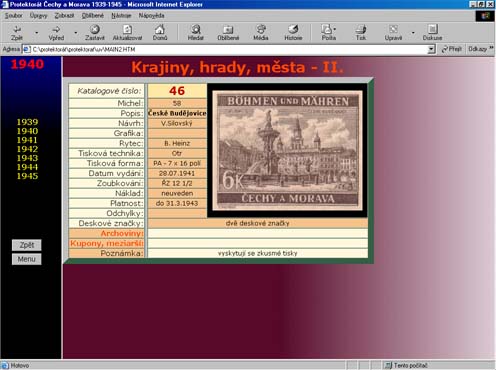The image size is (496, 370).
Task: Click the Menu button in sidebar
Action: click(27, 259)
